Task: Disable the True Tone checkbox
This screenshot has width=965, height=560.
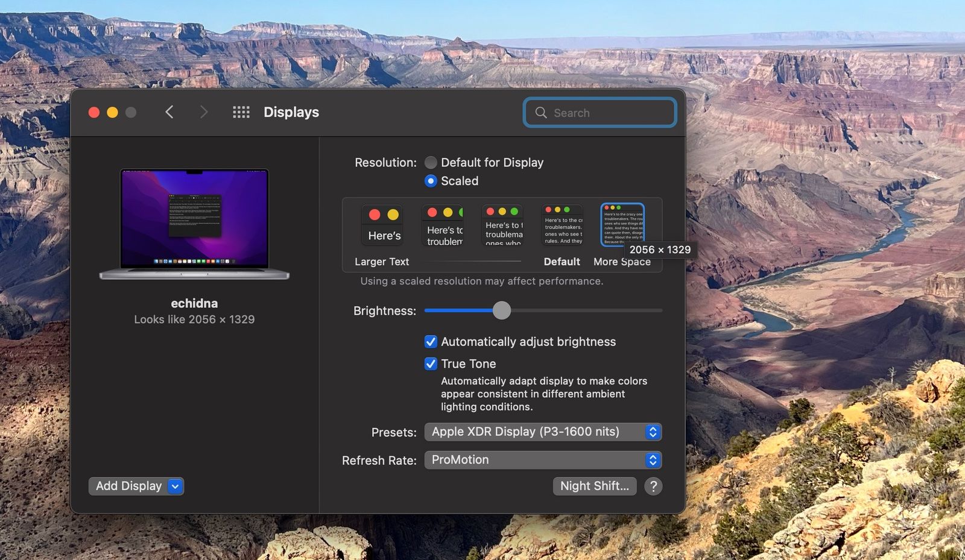Action: tap(431, 363)
